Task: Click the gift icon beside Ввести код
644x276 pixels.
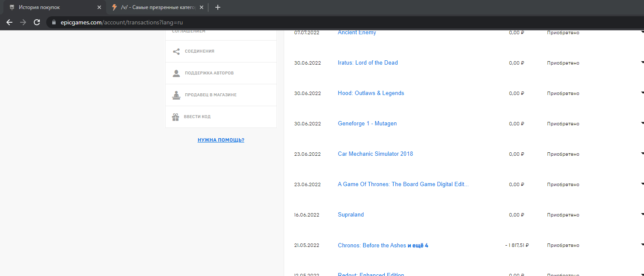Action: [175, 117]
